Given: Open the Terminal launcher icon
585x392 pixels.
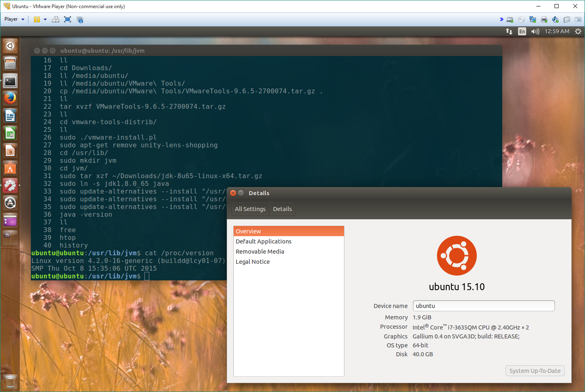Looking at the screenshot, I should tap(10, 81).
